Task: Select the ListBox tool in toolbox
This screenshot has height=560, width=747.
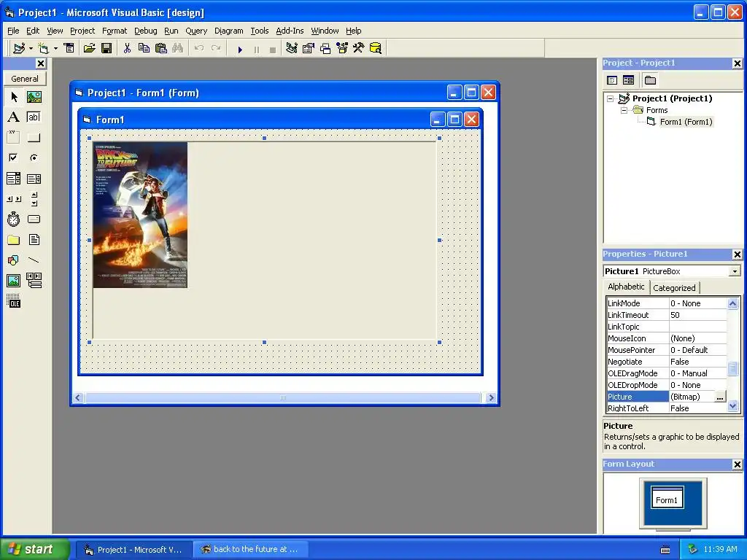Action: click(x=34, y=179)
